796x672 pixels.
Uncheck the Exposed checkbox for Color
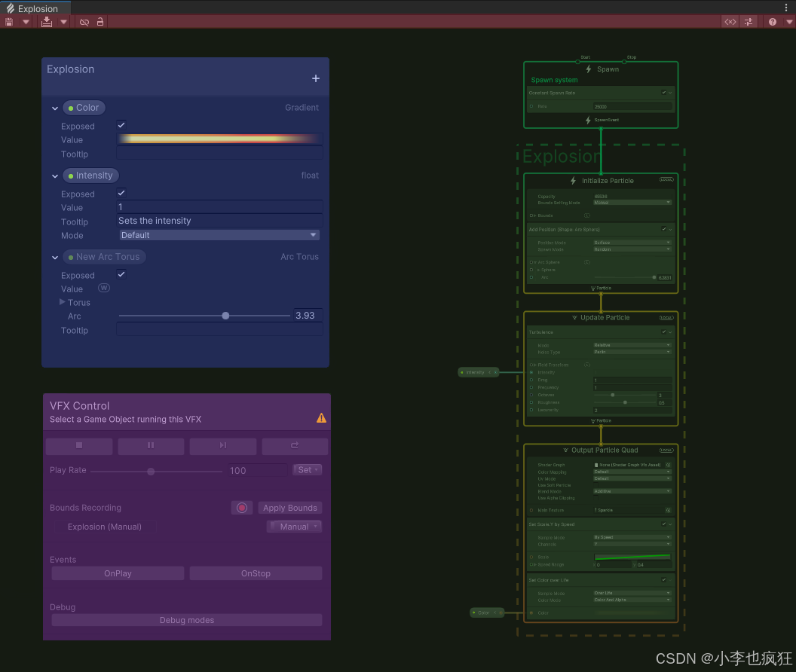click(121, 125)
